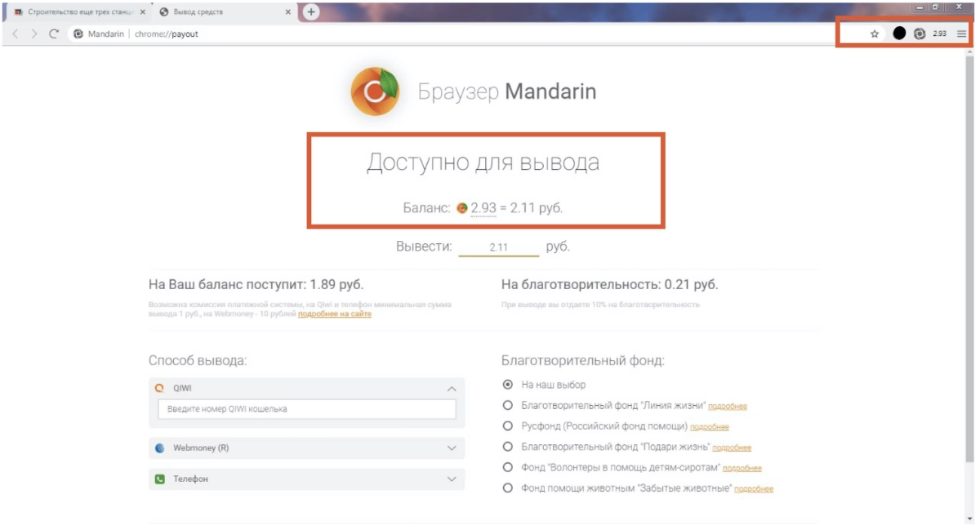Open "подробнее" link for orphans volunteer fund
Image resolution: width=980 pixels, height=530 pixels.
742,469
